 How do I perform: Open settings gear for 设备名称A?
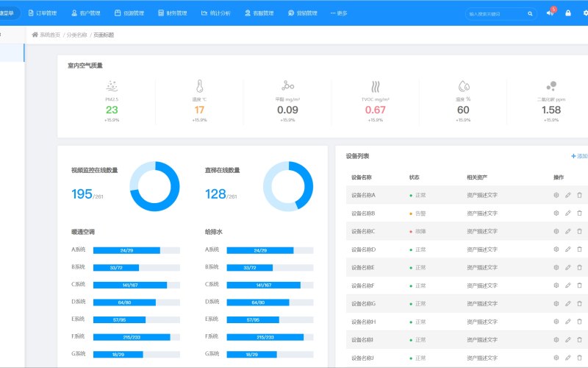tap(556, 195)
